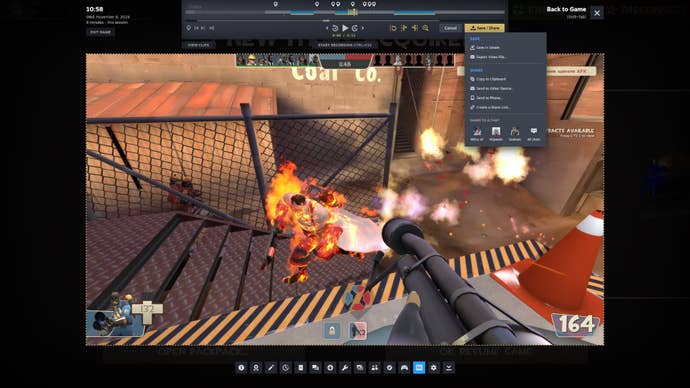Click the forward-seconds circular arrow button
This screenshot has width=690, height=388.
pos(355,28)
